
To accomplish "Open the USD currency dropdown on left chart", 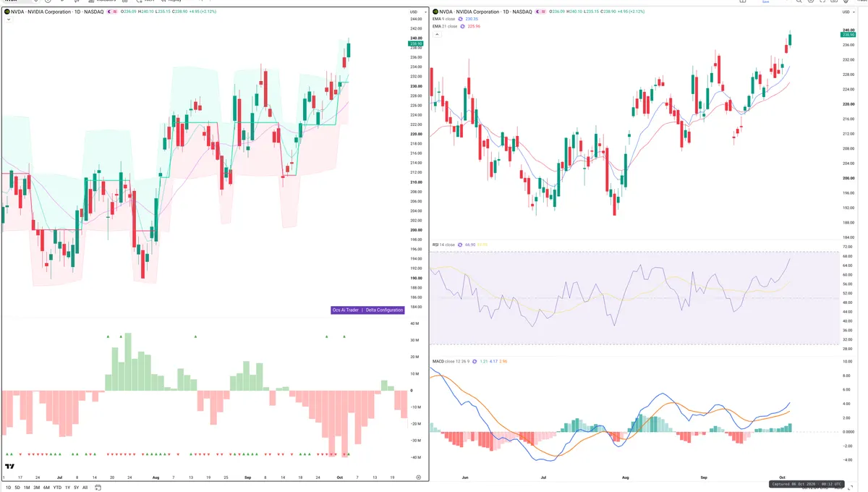I will tap(414, 12).
